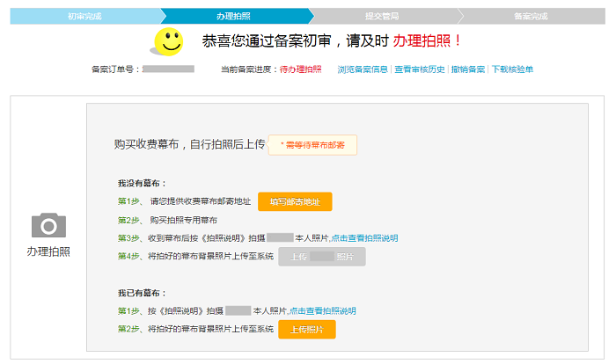The width and height of the screenshot is (616, 364).
Task: Click the 办理拍照 label below the camera
Action: click(48, 252)
